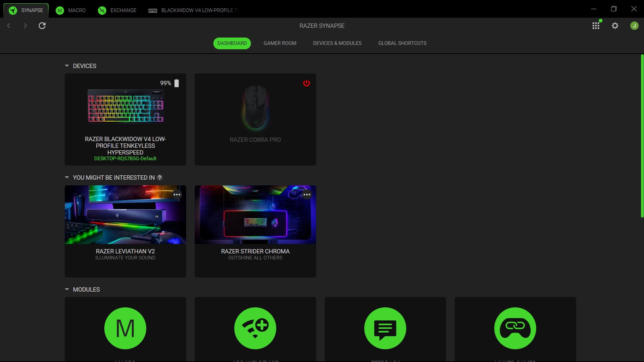
Task: Click the Illuminate Your Sound tagline
Action: click(x=125, y=258)
